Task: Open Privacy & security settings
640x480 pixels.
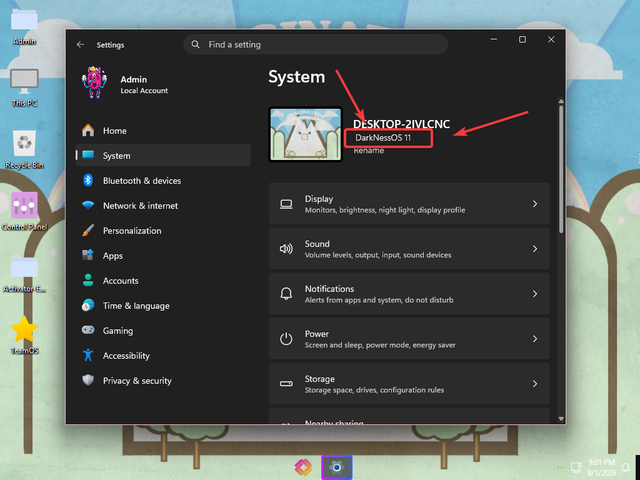Action: pyautogui.click(x=163, y=380)
